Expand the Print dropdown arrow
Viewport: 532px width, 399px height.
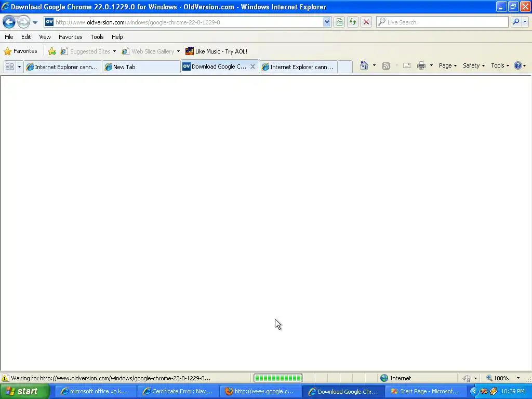pos(431,65)
